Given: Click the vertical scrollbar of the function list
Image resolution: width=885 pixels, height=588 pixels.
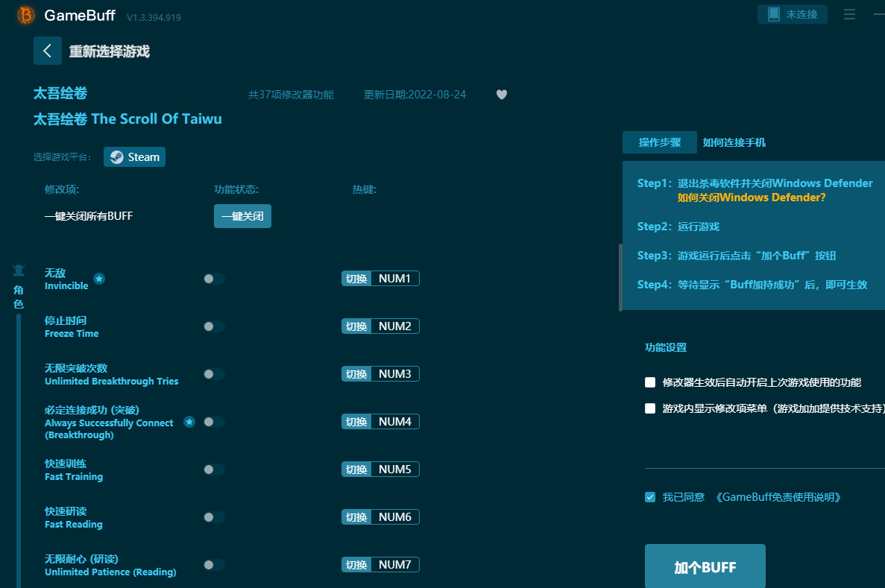Looking at the screenshot, I should click(x=620, y=276).
